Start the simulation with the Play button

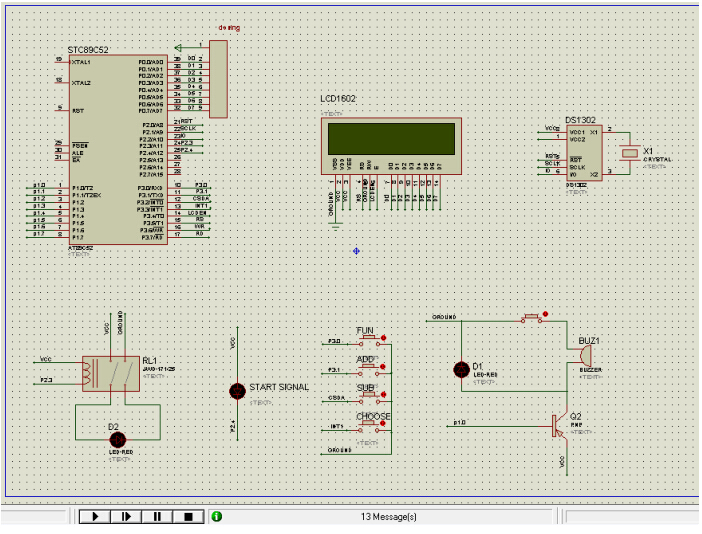click(x=94, y=517)
